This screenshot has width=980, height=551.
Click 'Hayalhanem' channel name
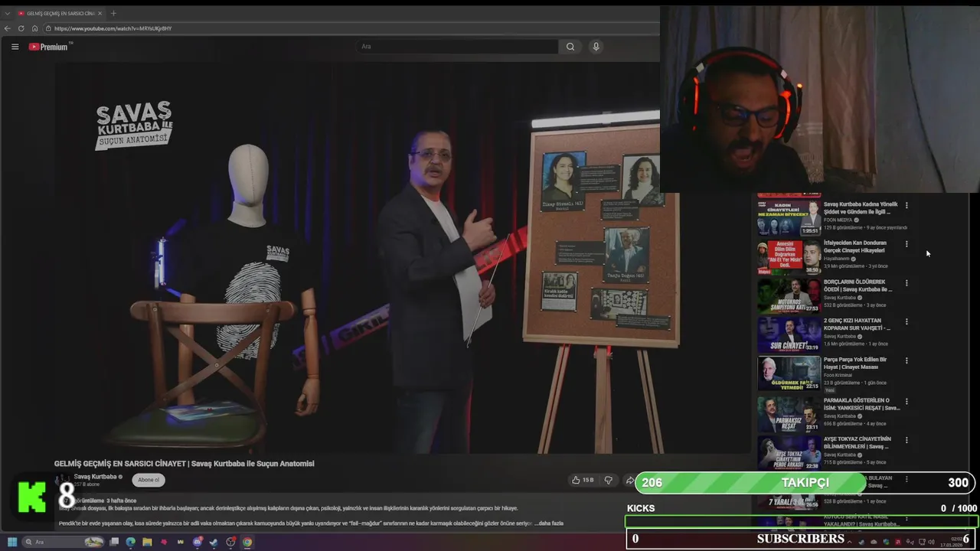[x=836, y=259]
